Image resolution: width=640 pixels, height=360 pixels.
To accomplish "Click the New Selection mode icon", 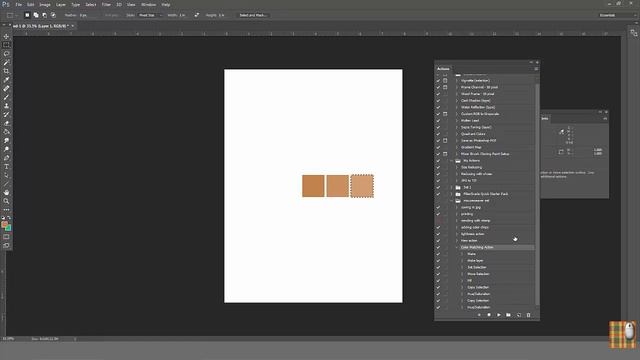I will 27,15.
